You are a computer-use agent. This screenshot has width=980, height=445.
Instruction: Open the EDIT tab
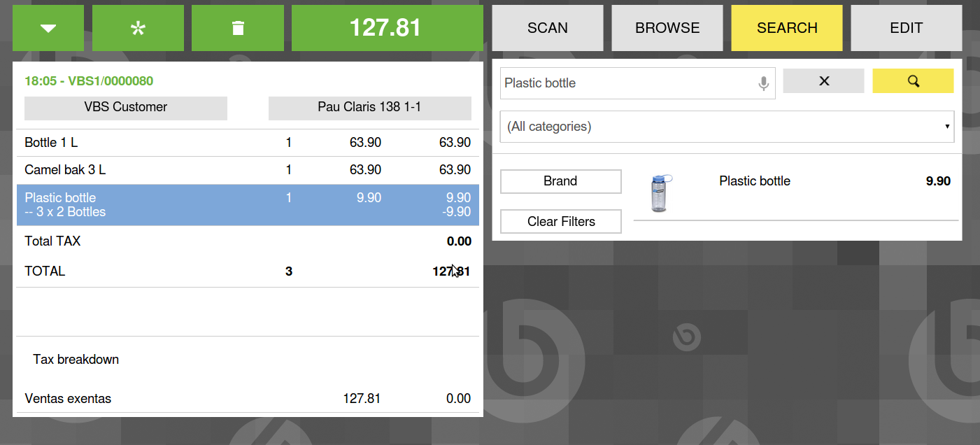(907, 28)
